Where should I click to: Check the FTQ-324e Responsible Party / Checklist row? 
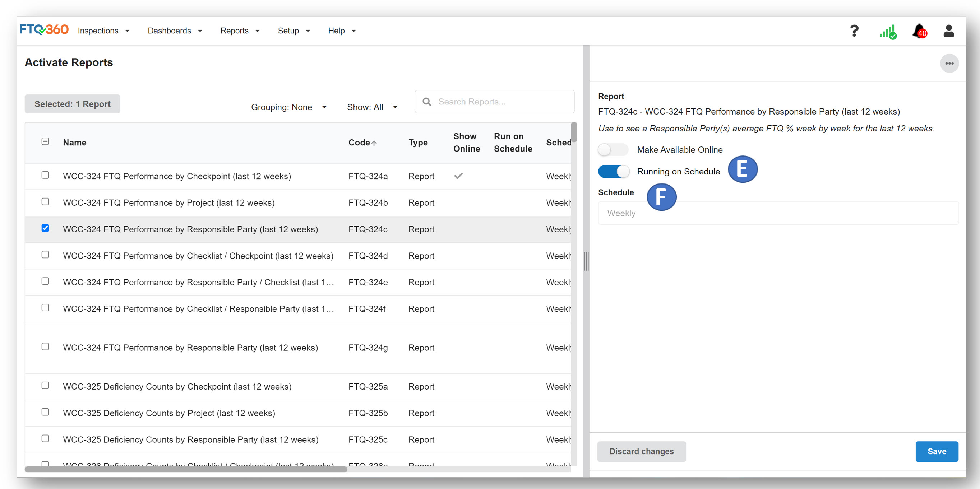[45, 281]
